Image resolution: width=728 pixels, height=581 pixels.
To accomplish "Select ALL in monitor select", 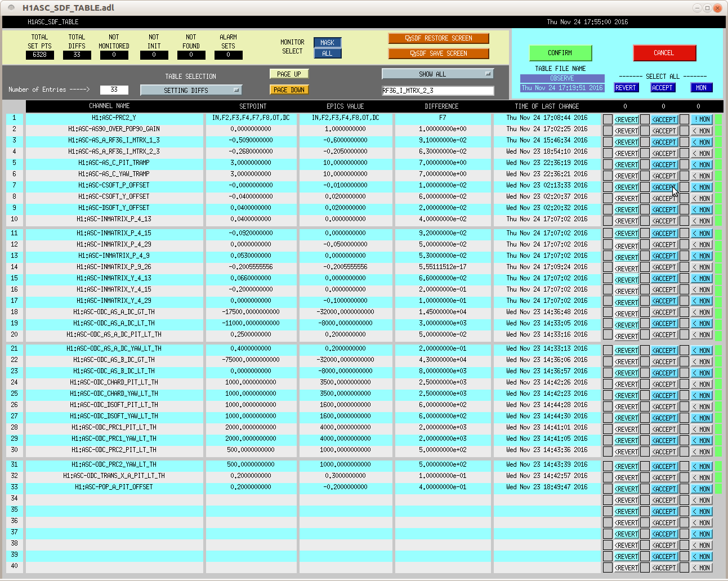I will tap(328, 53).
